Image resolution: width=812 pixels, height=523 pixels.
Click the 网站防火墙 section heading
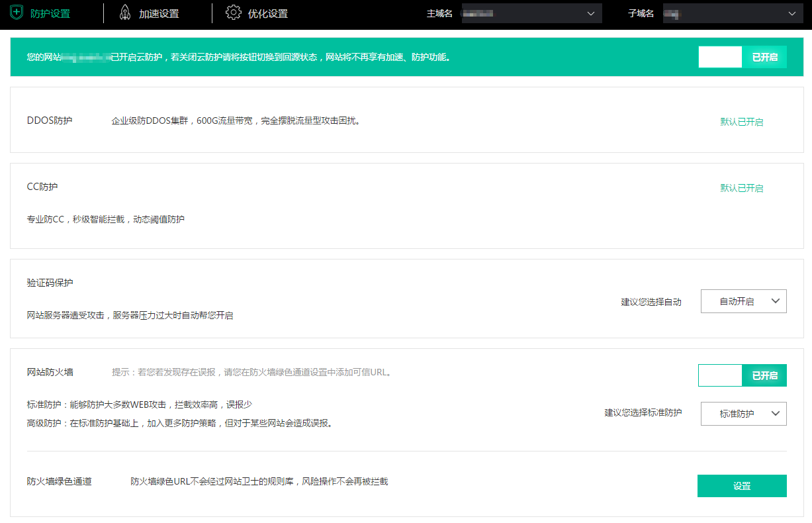(x=50, y=373)
